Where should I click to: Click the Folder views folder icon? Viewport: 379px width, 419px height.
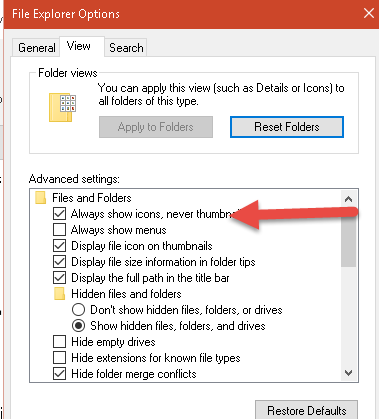62,107
